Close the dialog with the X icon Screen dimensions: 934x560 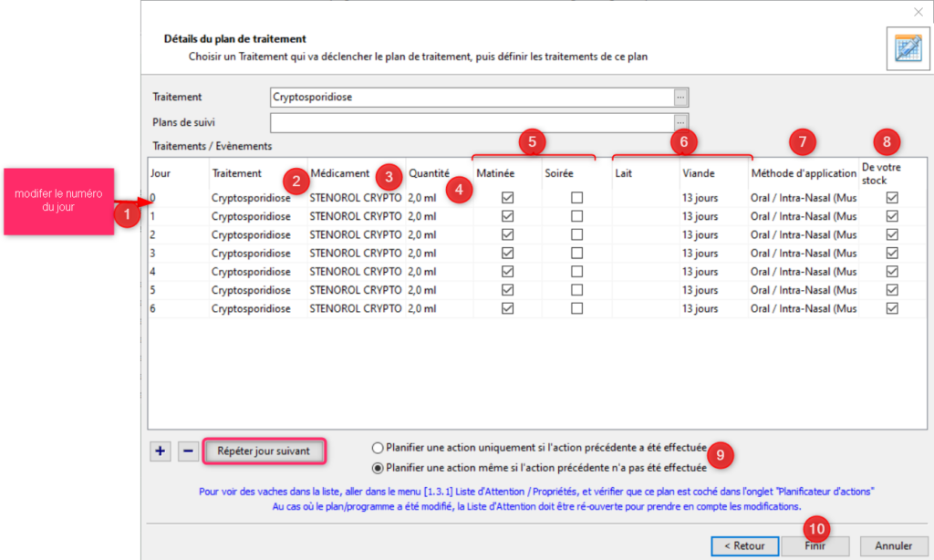(x=918, y=12)
